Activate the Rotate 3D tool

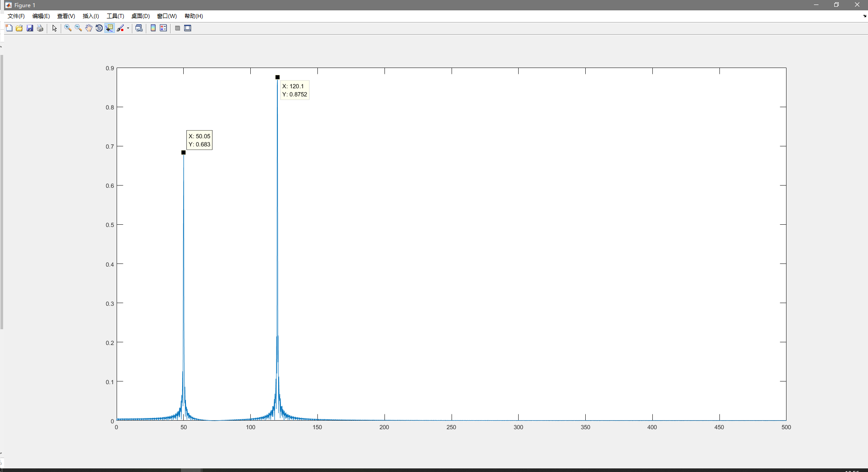(99, 28)
